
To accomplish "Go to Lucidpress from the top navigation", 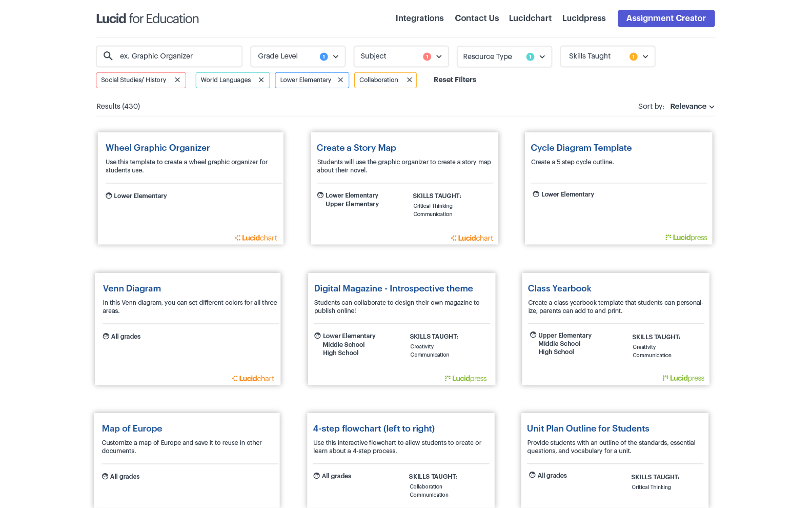I will (x=584, y=18).
